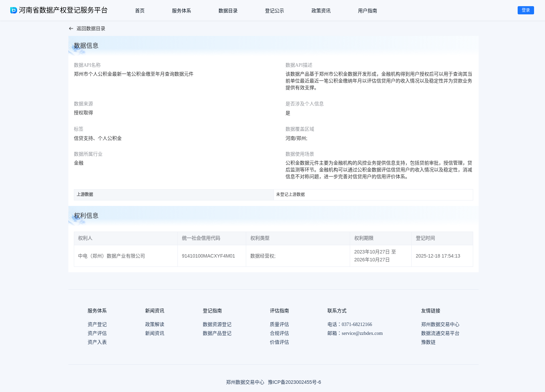Click the site title 河南省数据产权登记服务平台

coord(63,10)
